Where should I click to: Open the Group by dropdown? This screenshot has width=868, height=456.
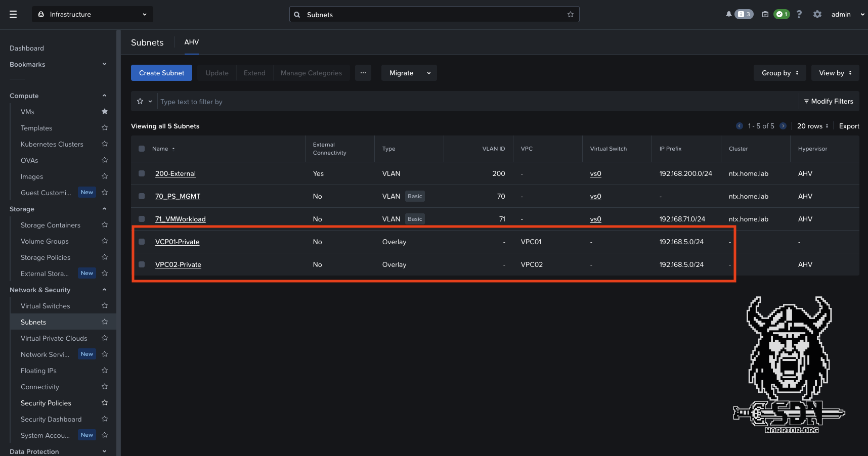tap(779, 73)
